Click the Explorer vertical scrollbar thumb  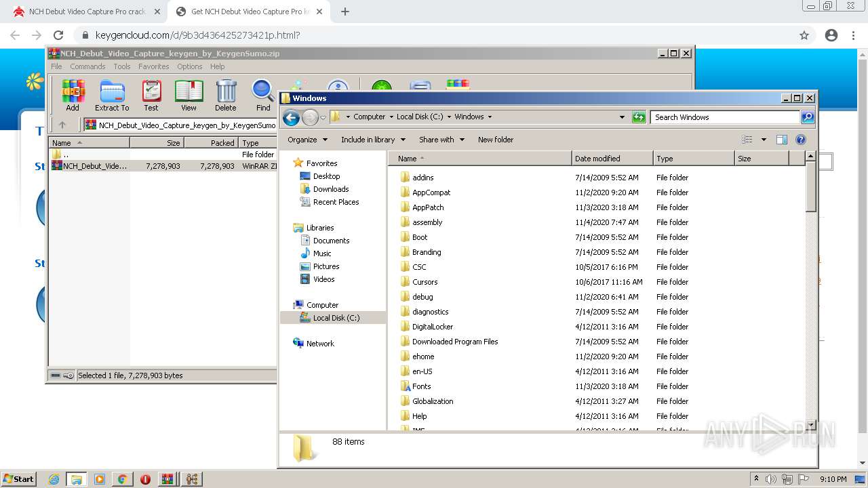810,188
